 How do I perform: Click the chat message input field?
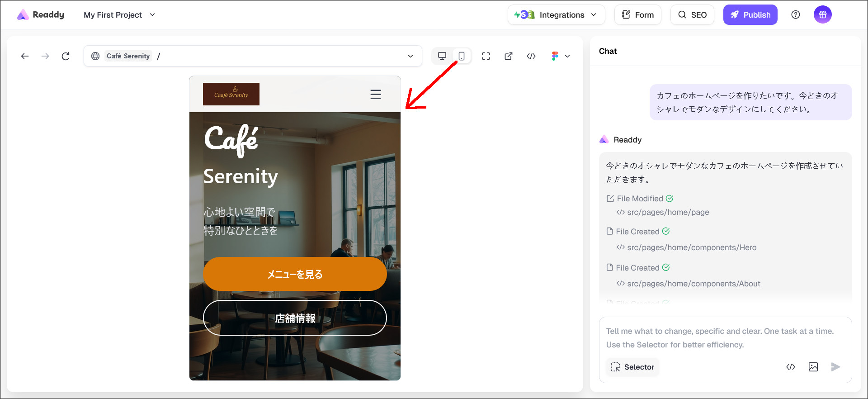click(723, 338)
